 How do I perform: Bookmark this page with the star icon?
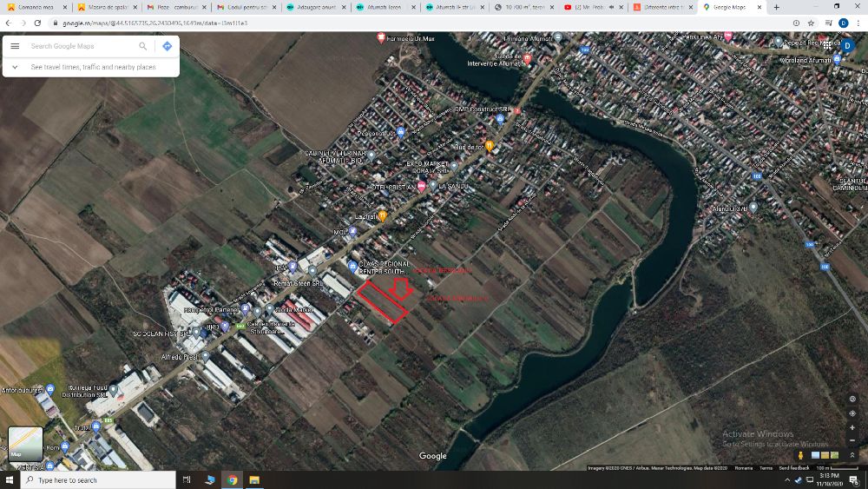[x=811, y=23]
